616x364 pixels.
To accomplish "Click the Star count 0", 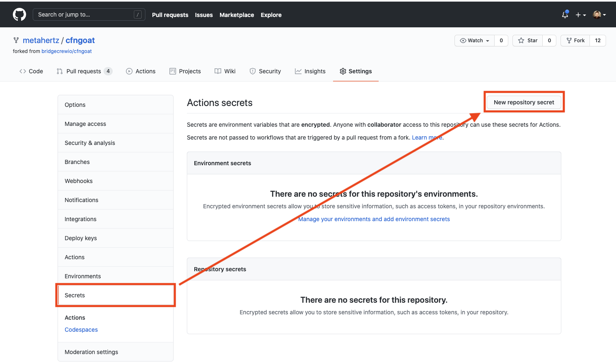I will point(549,41).
